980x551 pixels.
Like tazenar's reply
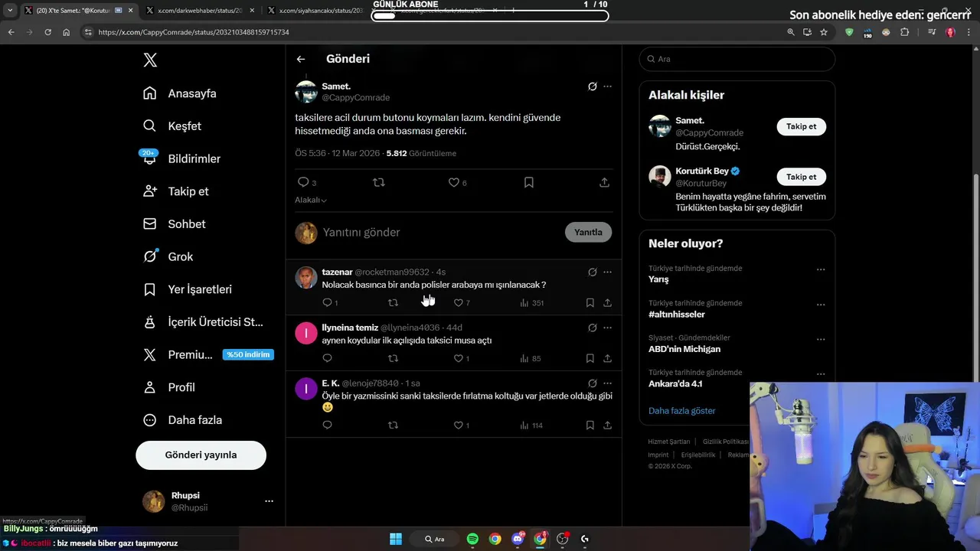(459, 303)
